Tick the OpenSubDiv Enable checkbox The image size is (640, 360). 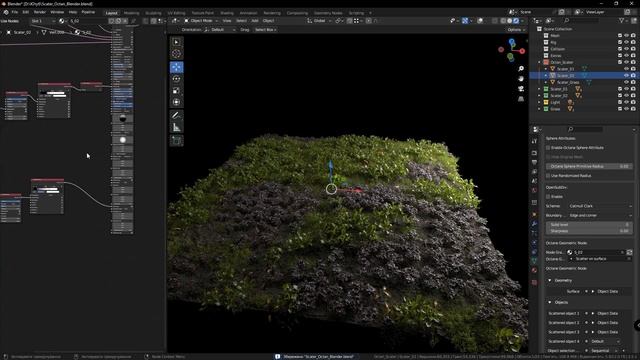[x=548, y=197]
